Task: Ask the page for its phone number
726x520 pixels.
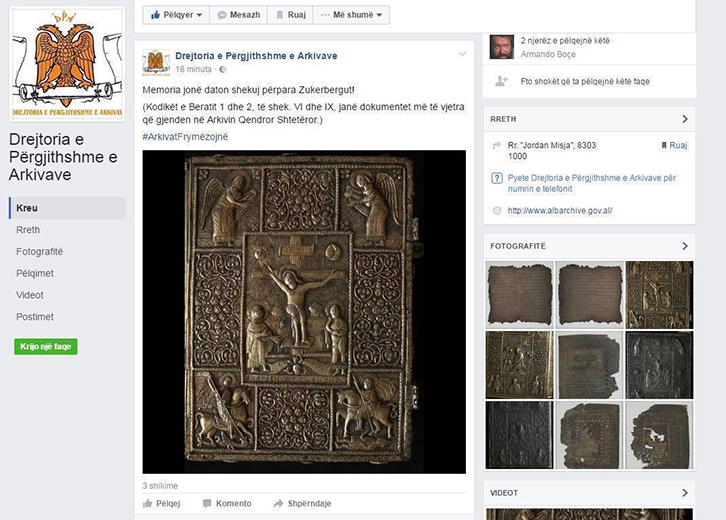Action: [592, 183]
